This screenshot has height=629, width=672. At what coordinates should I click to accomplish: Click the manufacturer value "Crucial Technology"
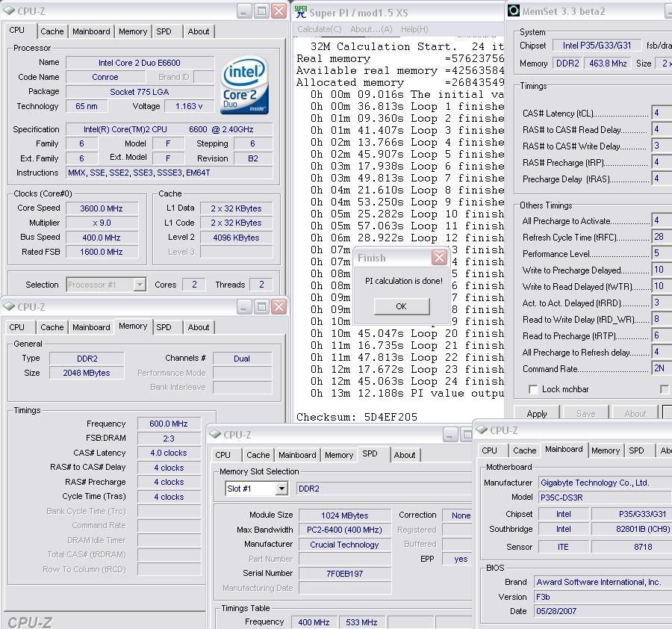(x=344, y=545)
